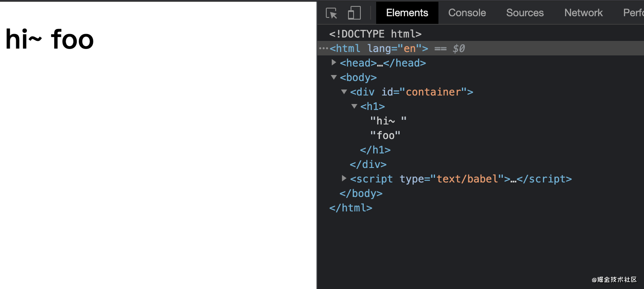The image size is (644, 289).
Task: Select the html lang="en" node
Action: click(379, 48)
